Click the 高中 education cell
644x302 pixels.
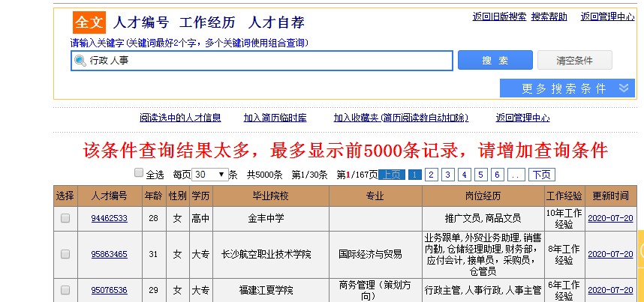pyautogui.click(x=201, y=218)
